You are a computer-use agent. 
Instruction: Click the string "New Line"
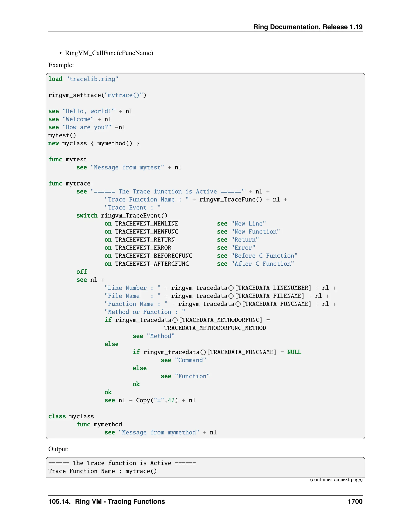249,224
